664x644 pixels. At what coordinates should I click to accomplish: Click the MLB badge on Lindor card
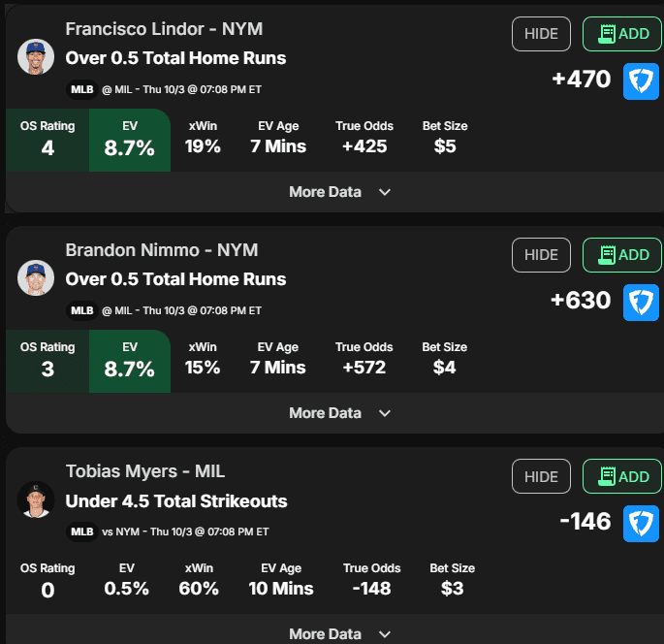pyautogui.click(x=82, y=90)
